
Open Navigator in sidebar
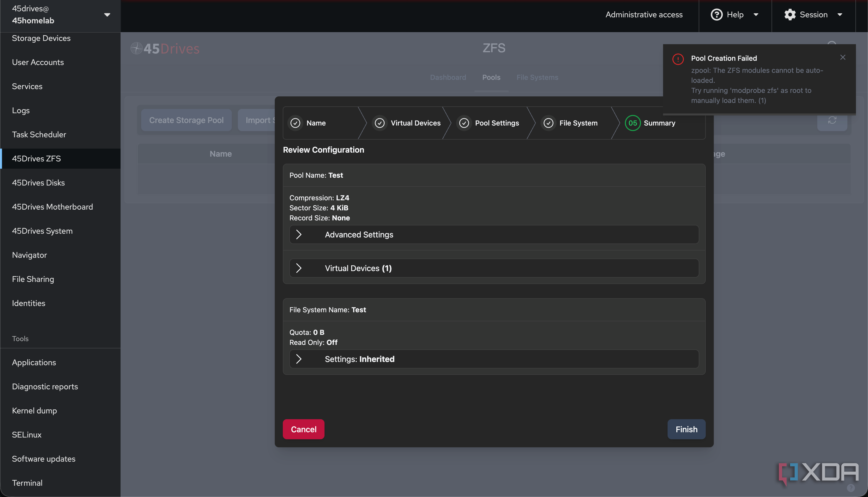[61, 255]
